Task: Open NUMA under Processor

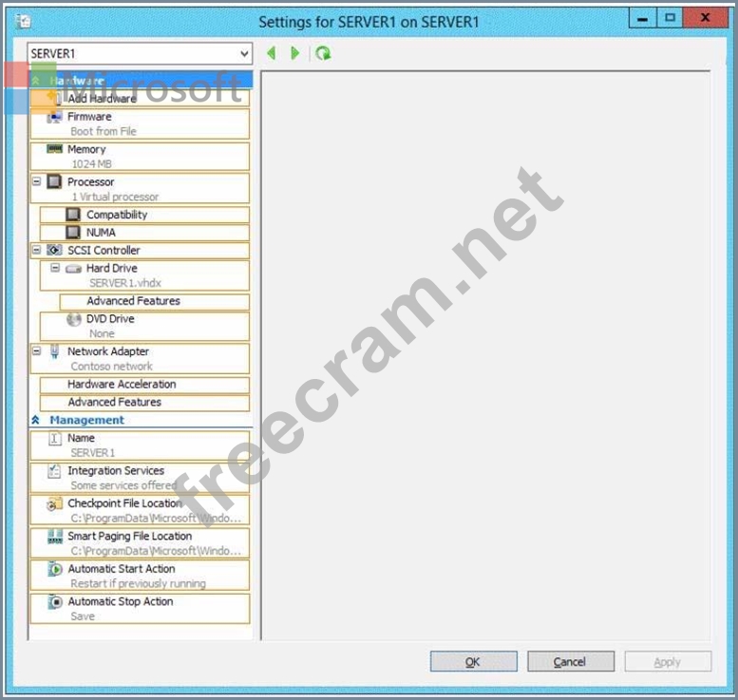Action: click(x=144, y=233)
